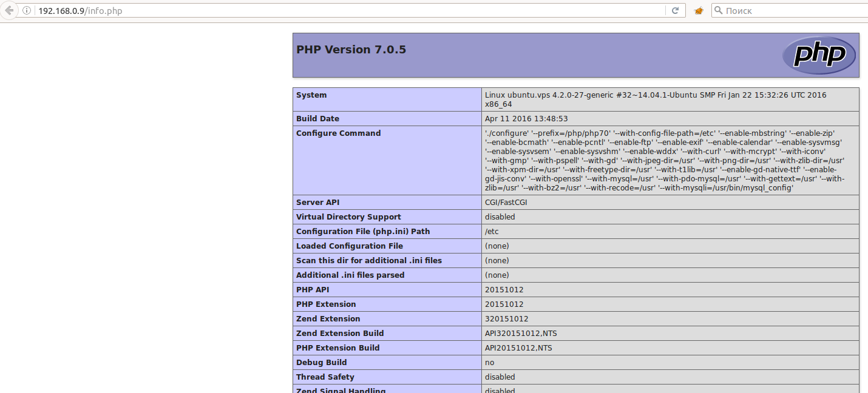Click the orange extension icon next to search
This screenshot has width=868, height=393.
point(699,11)
